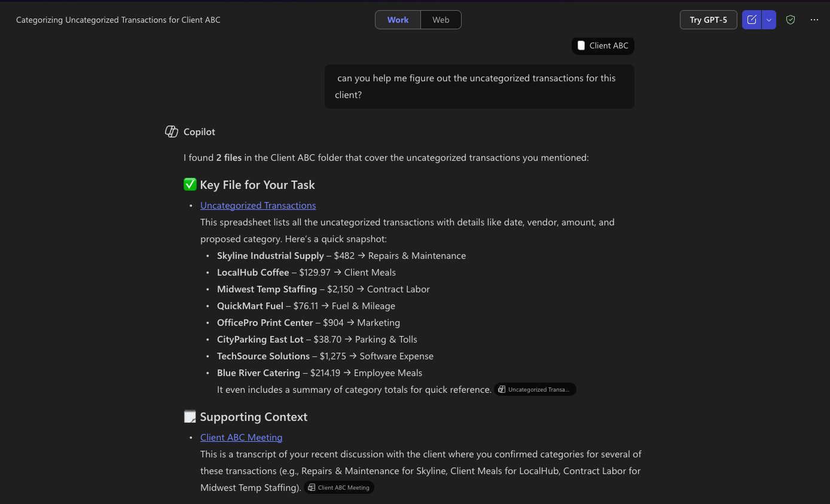Click the CityParking East Lot line
This screenshot has width=830, height=504.
click(318, 339)
